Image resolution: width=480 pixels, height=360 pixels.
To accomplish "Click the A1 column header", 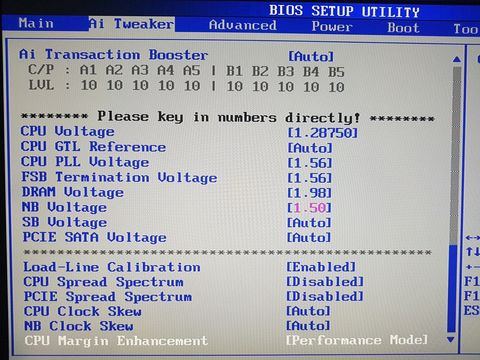I will 88,70.
